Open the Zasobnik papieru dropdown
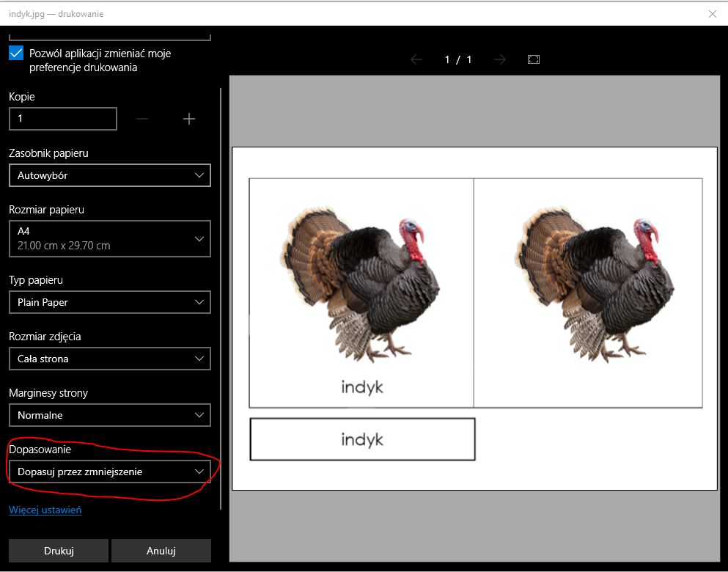 point(109,175)
